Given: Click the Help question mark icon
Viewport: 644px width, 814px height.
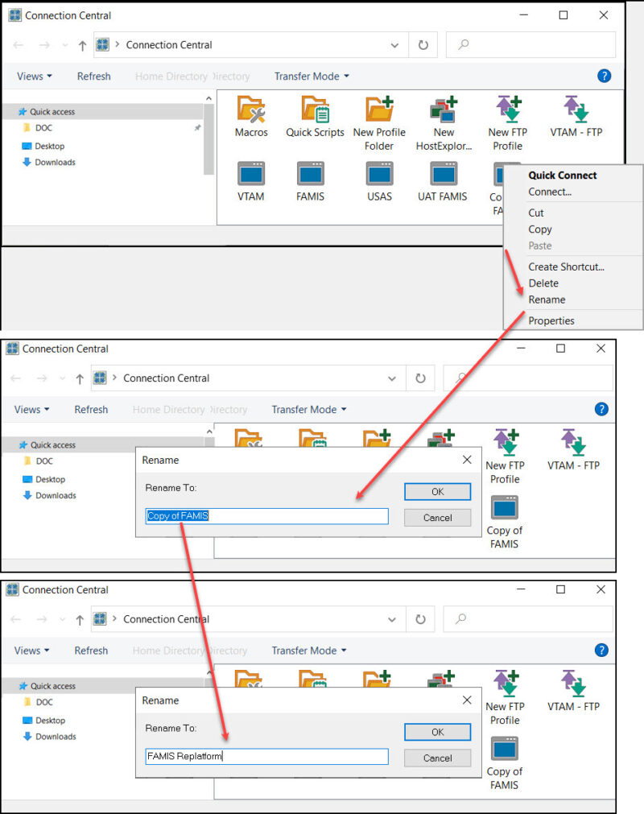Looking at the screenshot, I should [604, 75].
